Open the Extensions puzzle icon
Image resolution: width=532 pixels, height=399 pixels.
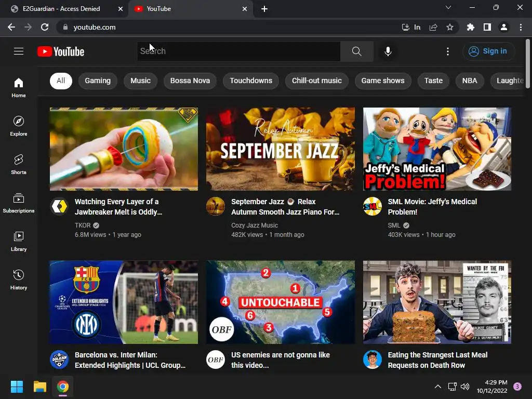click(x=470, y=27)
